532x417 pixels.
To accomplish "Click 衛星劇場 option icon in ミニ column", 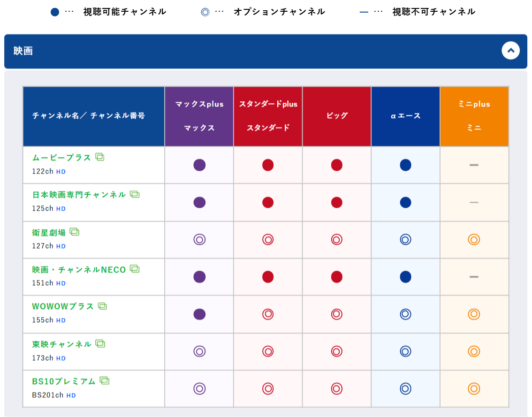I will pyautogui.click(x=474, y=240).
